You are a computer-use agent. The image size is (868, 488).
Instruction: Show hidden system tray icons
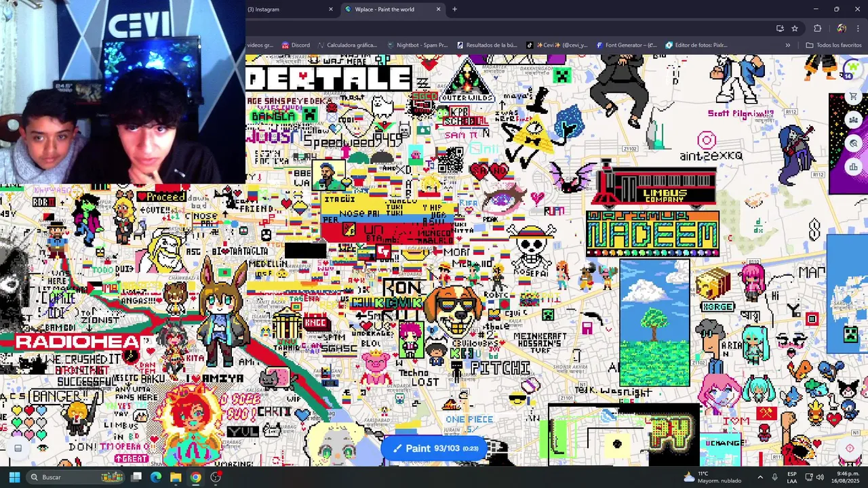click(760, 477)
